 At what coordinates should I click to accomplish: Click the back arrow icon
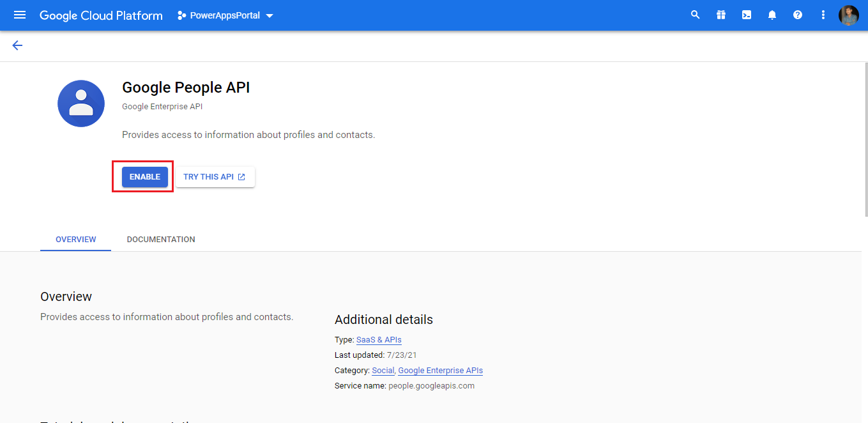pyautogui.click(x=17, y=45)
